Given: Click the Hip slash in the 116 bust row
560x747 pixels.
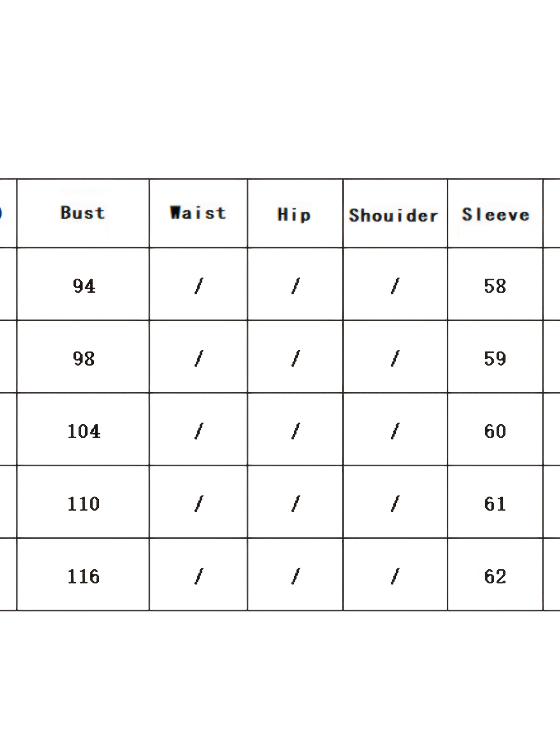Looking at the screenshot, I should pyautogui.click(x=295, y=576).
